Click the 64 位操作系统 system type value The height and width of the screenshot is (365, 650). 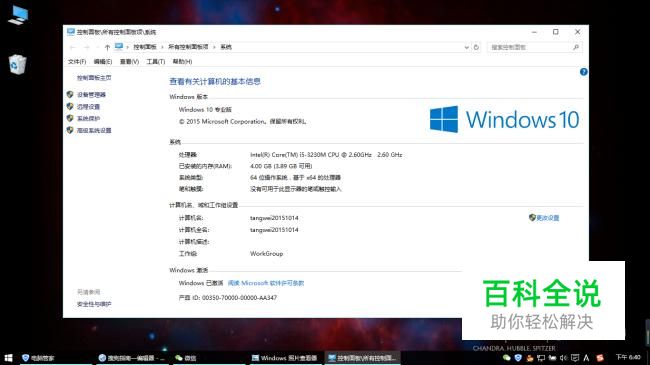pyautogui.click(x=295, y=178)
